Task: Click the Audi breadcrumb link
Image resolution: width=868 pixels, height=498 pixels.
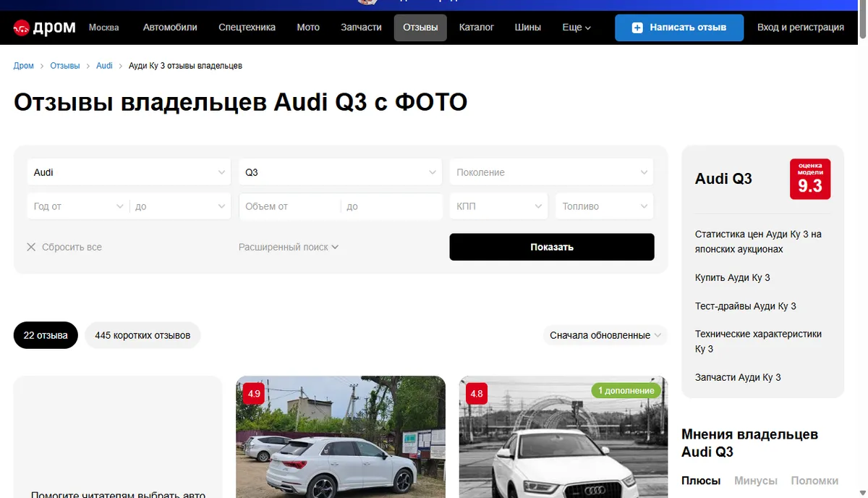Action: tap(104, 66)
